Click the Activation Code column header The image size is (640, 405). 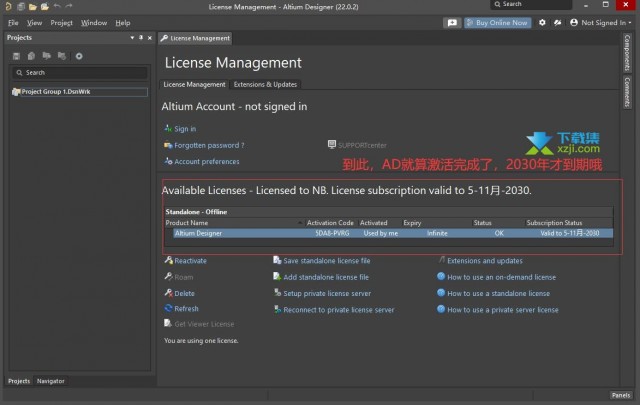pyautogui.click(x=330, y=223)
